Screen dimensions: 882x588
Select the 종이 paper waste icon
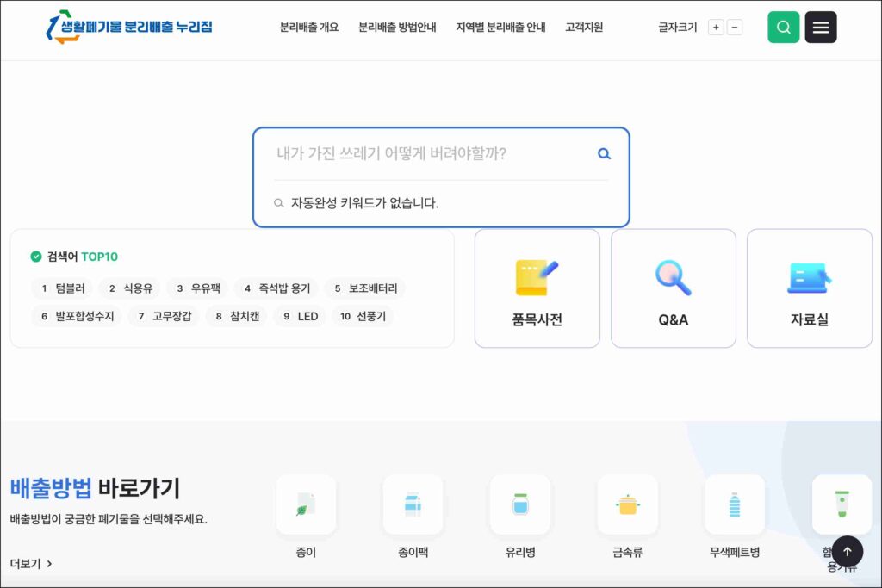pos(306,504)
